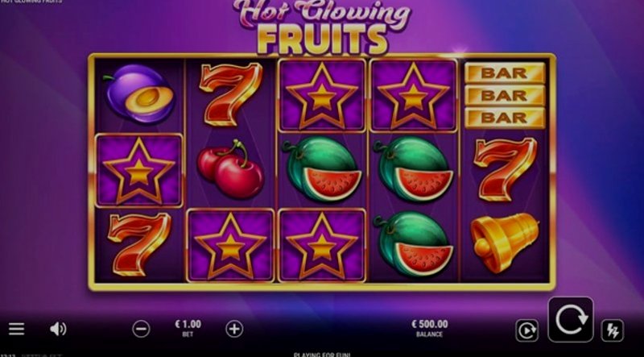This screenshot has height=357, width=644.
Task: Toggle turbo lightning mode
Action: (x=612, y=330)
